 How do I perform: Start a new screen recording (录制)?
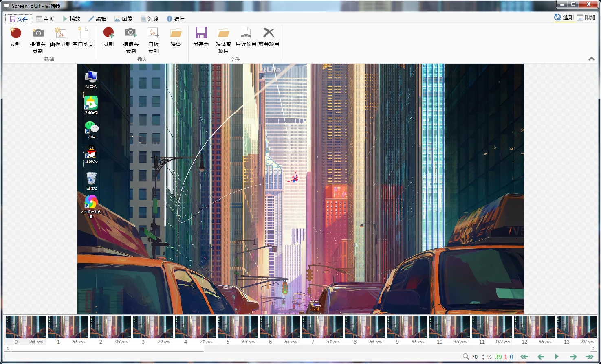tap(15, 37)
